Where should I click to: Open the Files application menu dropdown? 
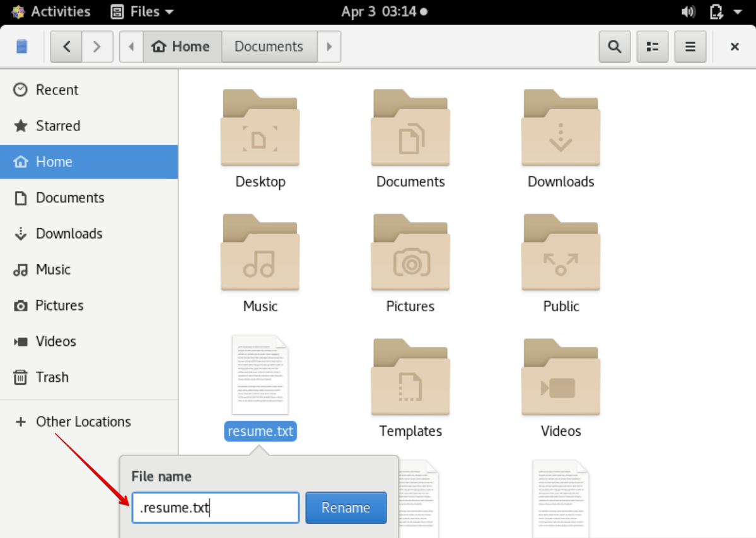click(x=142, y=11)
